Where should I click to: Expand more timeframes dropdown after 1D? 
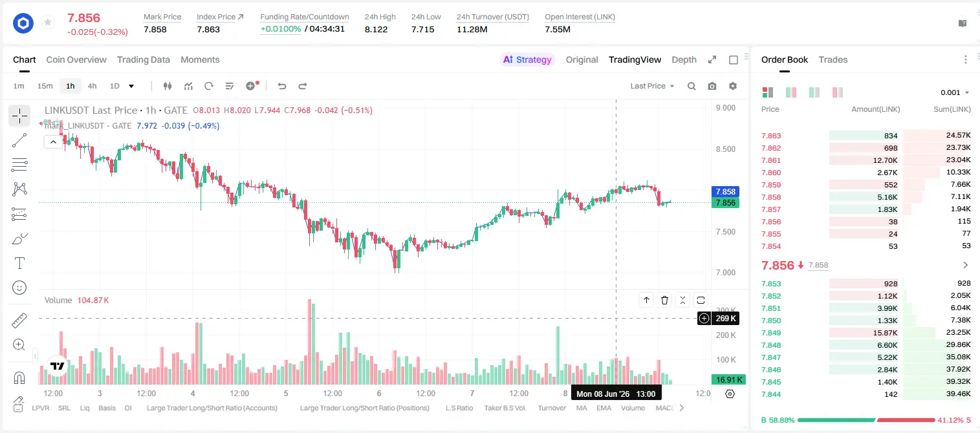click(131, 86)
